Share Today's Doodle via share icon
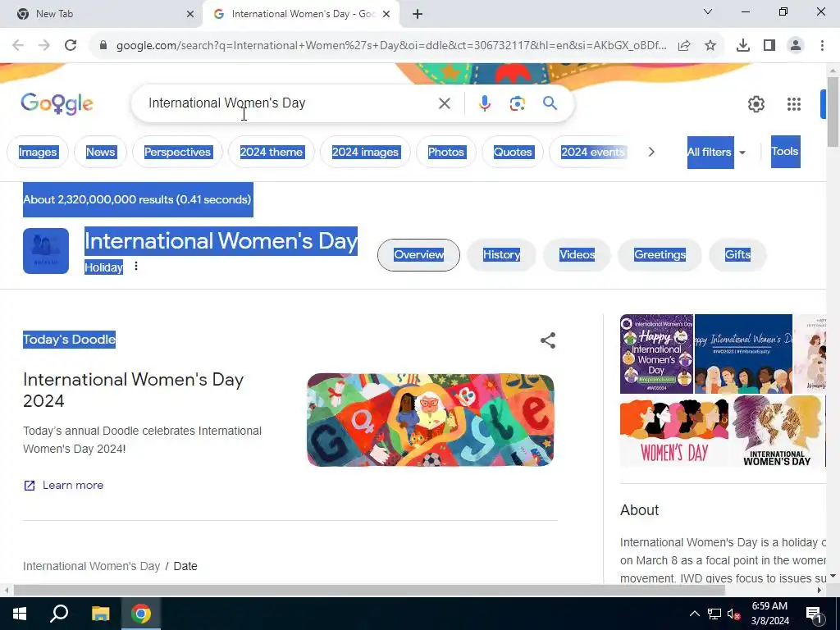Image resolution: width=840 pixels, height=630 pixels. pyautogui.click(x=547, y=340)
